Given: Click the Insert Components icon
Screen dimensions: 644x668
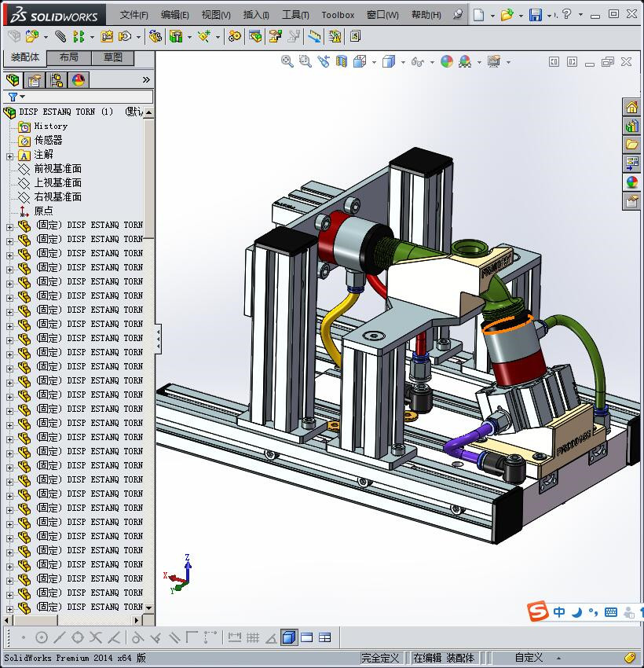Looking at the screenshot, I should (31, 37).
